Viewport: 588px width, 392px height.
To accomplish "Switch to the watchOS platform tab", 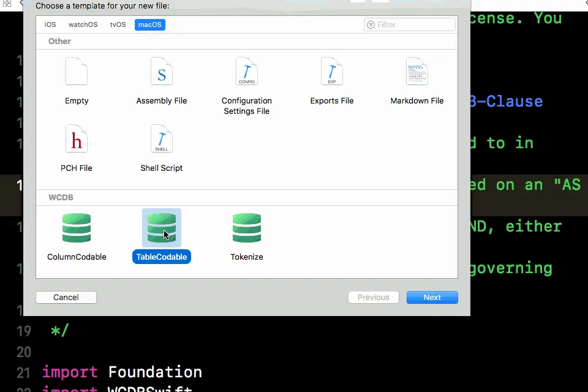I will 83,24.
